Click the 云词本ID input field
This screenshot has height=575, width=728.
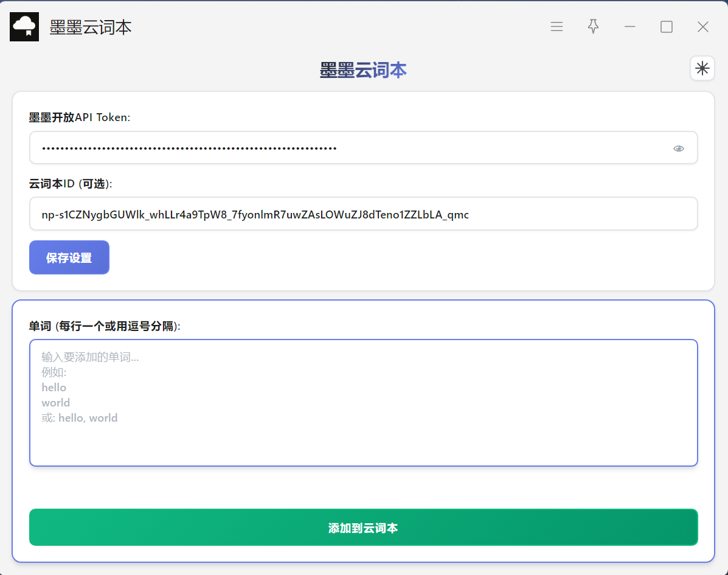(363, 214)
